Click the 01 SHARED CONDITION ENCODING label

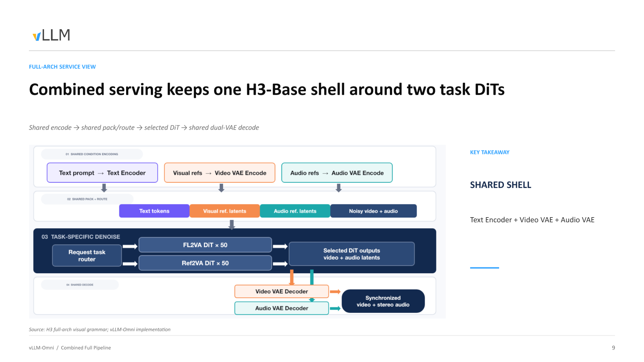point(92,154)
